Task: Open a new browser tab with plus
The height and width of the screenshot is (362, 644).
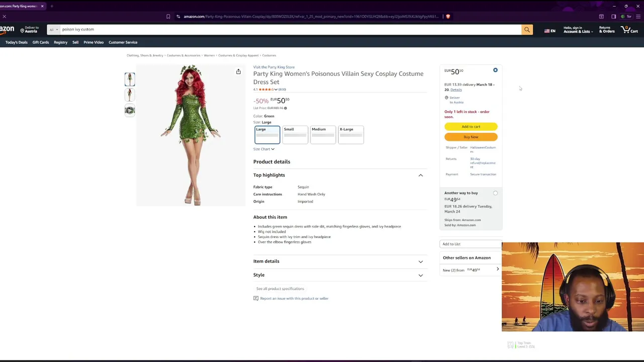Action: tap(52, 6)
